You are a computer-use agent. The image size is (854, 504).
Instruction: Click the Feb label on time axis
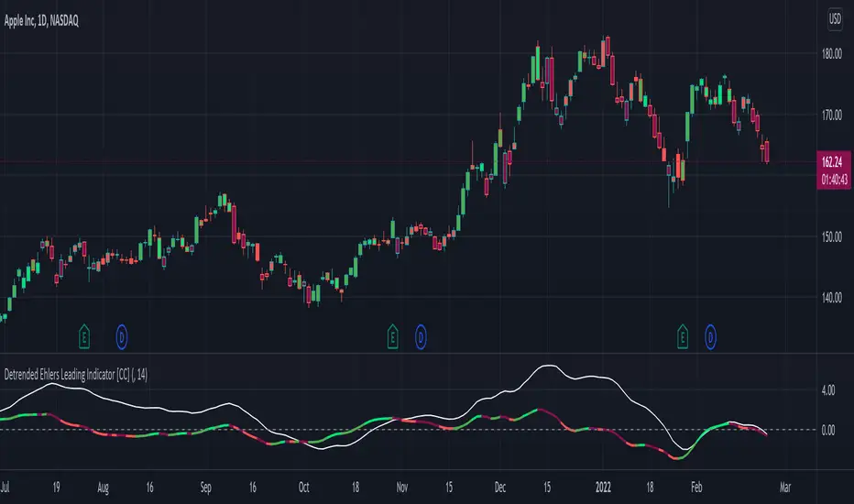click(x=696, y=488)
